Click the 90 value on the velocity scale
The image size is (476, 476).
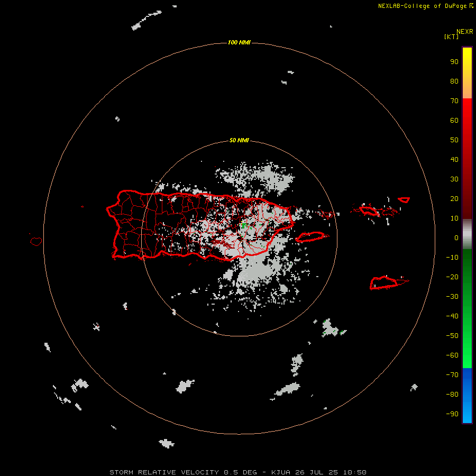[x=454, y=62]
